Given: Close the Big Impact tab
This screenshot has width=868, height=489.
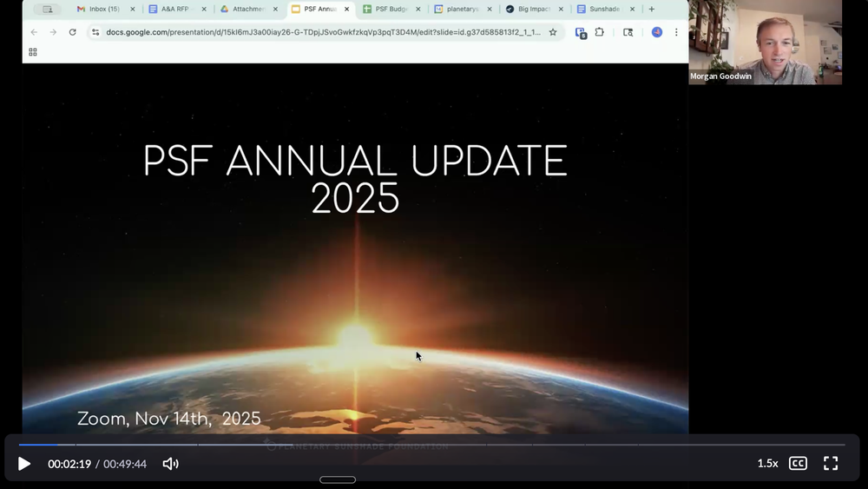Looking at the screenshot, I should [x=561, y=9].
